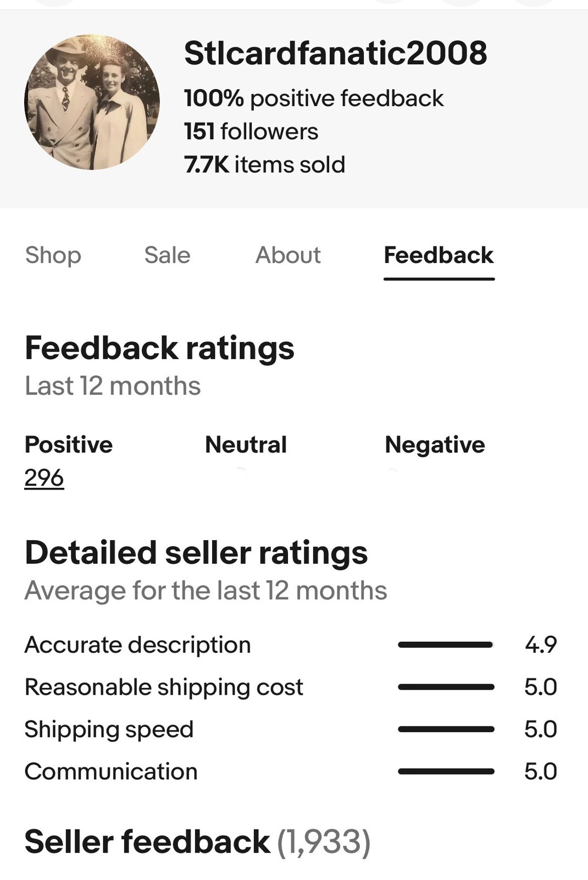588x880 pixels.
Task: Select the Feedback tab
Action: (x=439, y=255)
